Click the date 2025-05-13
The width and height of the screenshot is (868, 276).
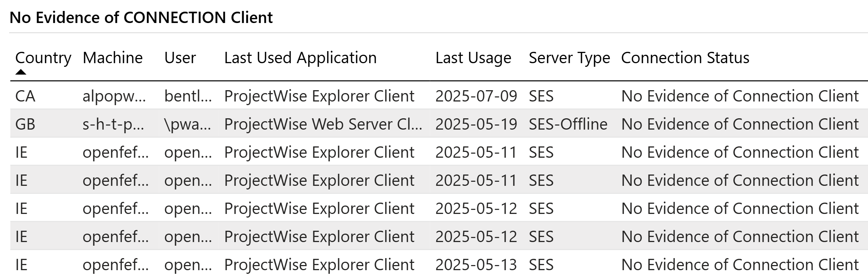coord(476,265)
